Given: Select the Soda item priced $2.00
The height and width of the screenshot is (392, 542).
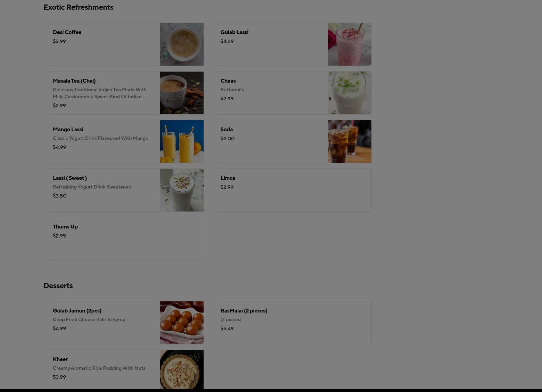Looking at the screenshot, I should 293,141.
